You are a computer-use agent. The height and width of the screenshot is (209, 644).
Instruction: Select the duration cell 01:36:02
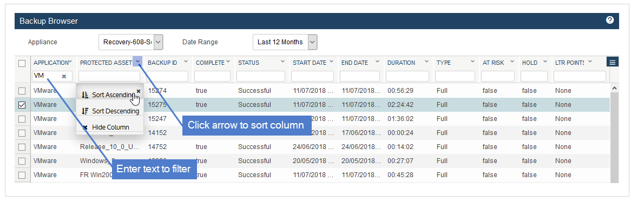point(400,119)
